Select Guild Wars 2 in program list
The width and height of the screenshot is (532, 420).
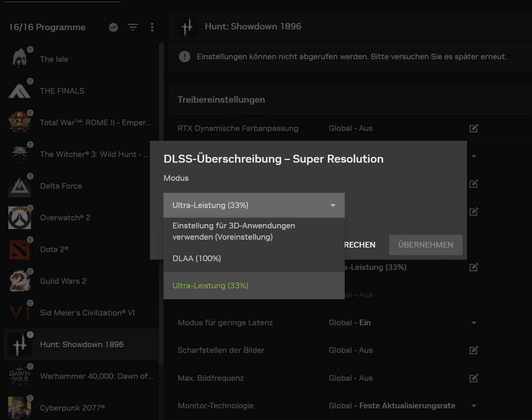tap(81, 281)
